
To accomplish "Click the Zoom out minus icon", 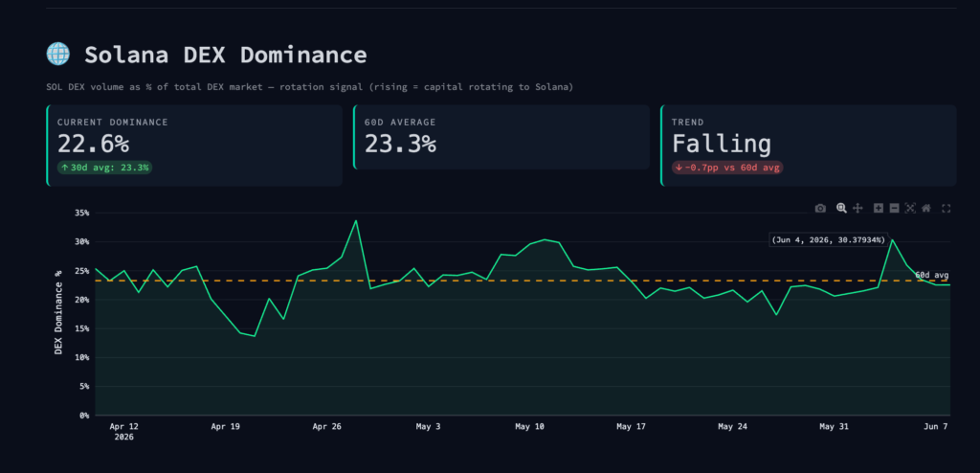I will point(895,209).
